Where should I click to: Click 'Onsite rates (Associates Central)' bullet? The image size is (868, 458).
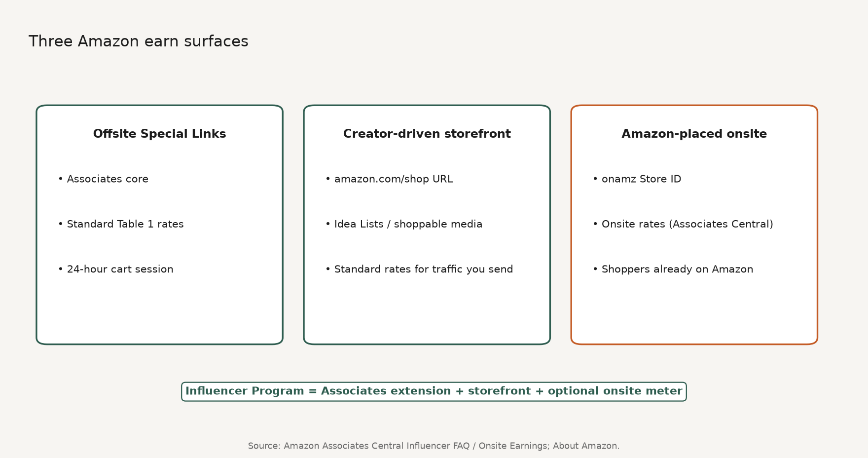click(683, 224)
